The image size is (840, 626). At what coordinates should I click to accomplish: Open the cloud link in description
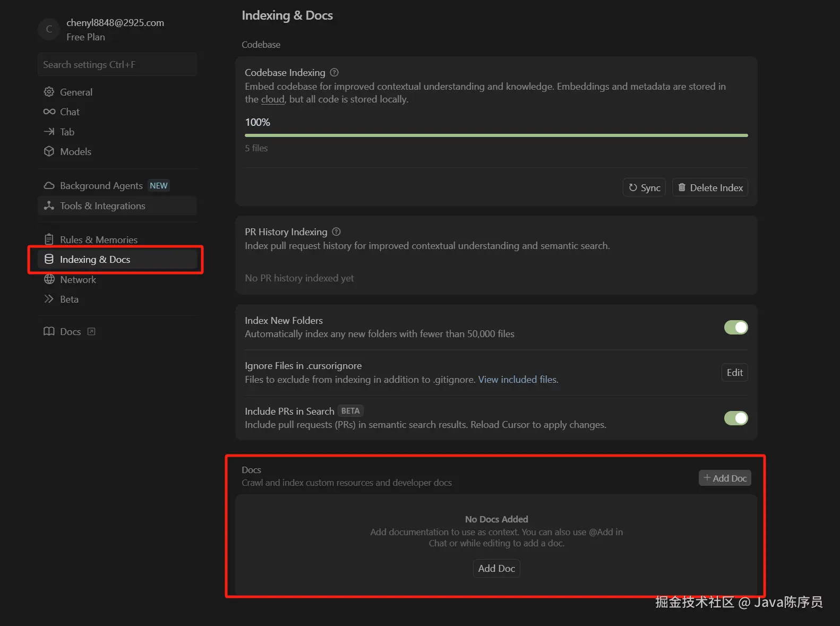273,99
